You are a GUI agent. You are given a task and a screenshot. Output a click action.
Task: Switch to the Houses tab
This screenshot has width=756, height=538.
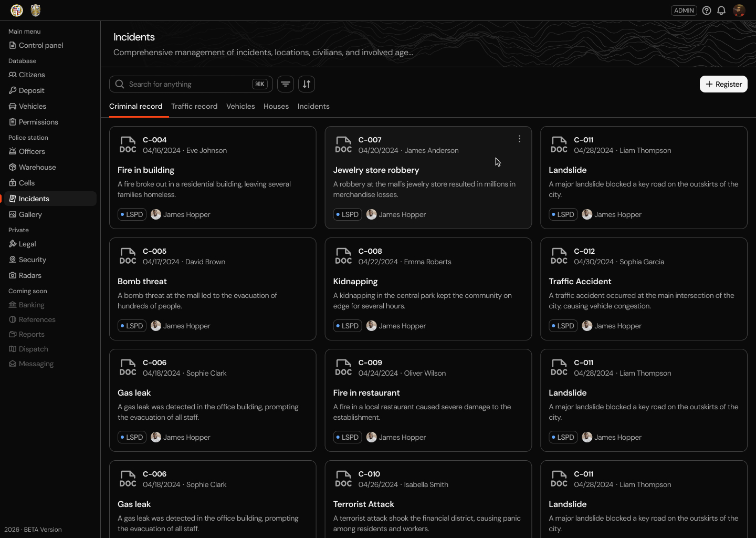tap(276, 106)
